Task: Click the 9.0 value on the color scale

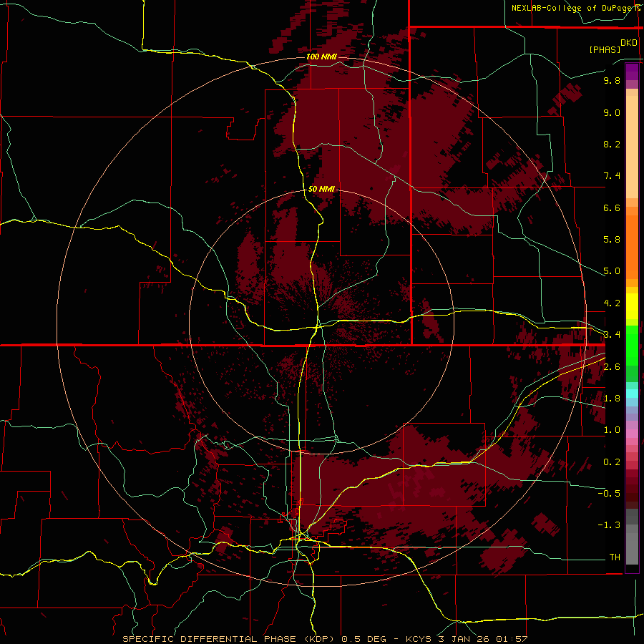Action: (612, 112)
